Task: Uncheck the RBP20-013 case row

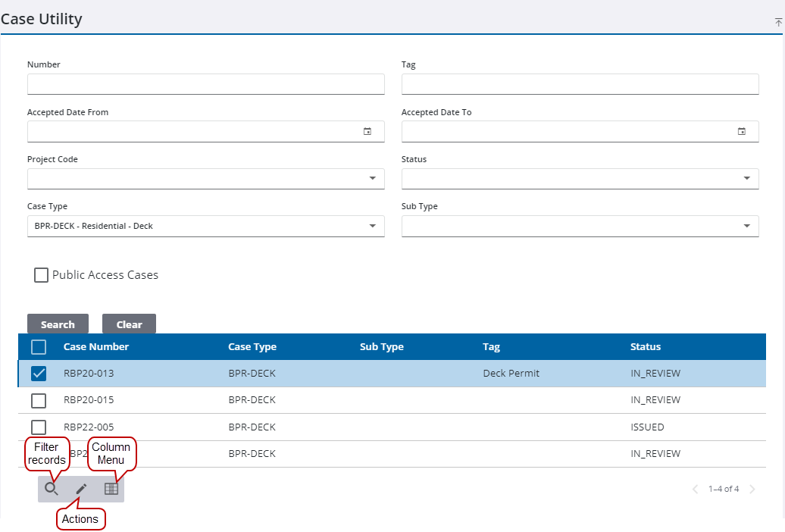Action: point(39,373)
